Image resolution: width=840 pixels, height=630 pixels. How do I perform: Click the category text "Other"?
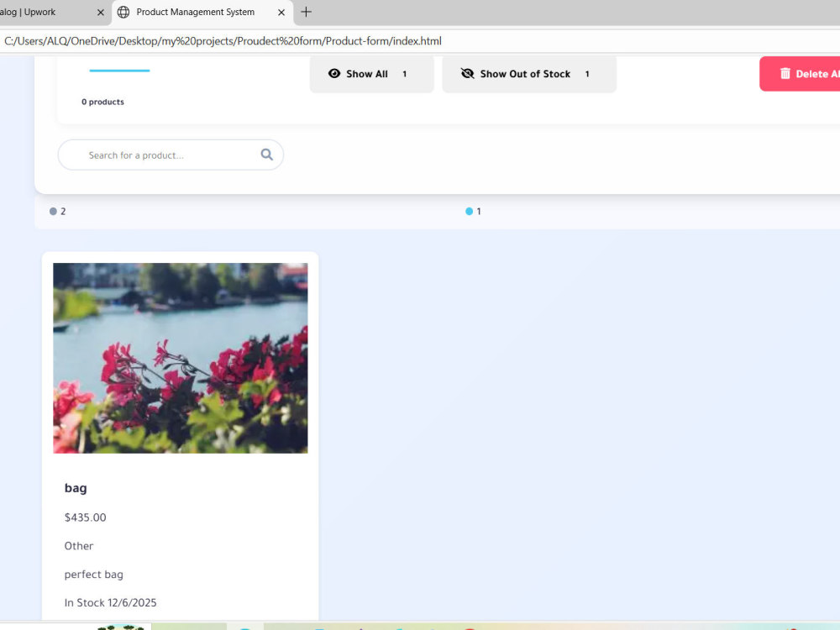coord(79,546)
